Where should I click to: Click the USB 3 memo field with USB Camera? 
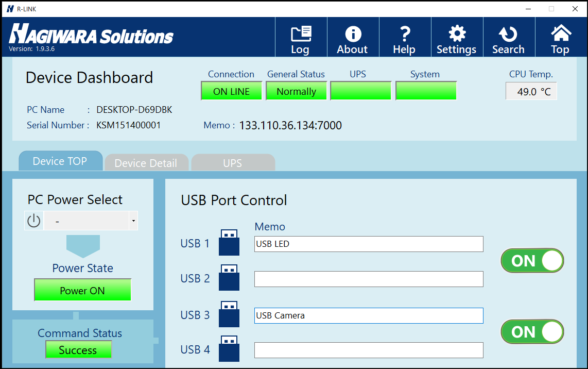click(369, 316)
